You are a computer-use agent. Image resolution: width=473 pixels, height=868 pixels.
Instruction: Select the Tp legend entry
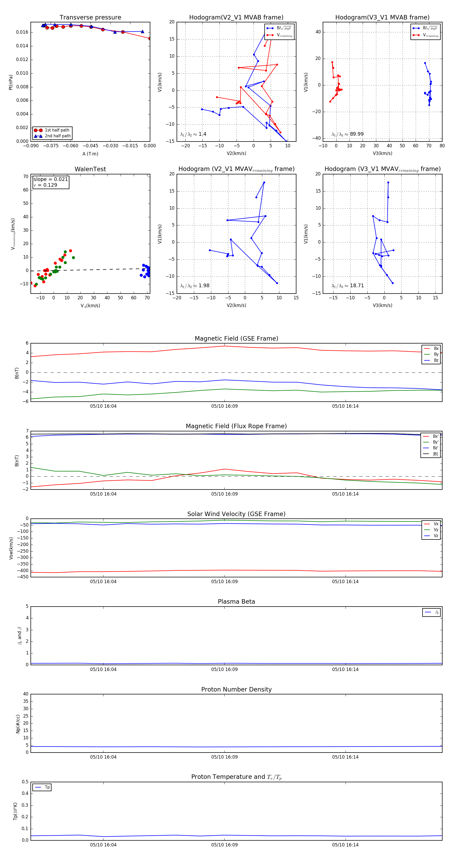[x=42, y=787]
